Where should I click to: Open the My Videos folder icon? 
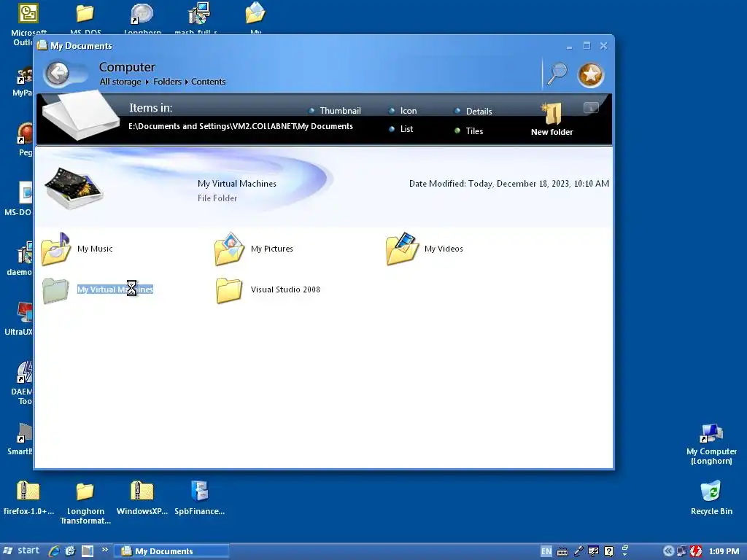(403, 249)
